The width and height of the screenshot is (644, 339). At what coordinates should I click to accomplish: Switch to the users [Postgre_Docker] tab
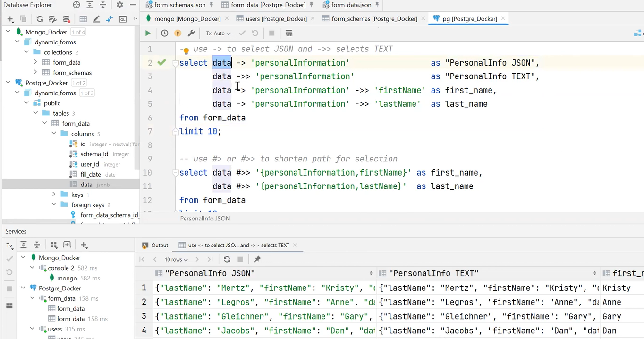pos(276,18)
